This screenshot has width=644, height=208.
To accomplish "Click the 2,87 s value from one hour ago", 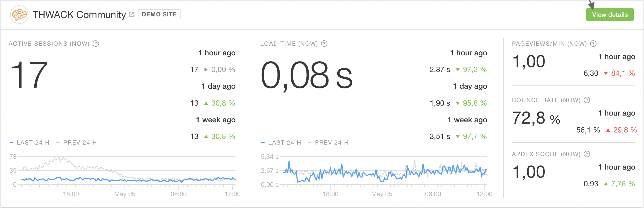I will [440, 70].
